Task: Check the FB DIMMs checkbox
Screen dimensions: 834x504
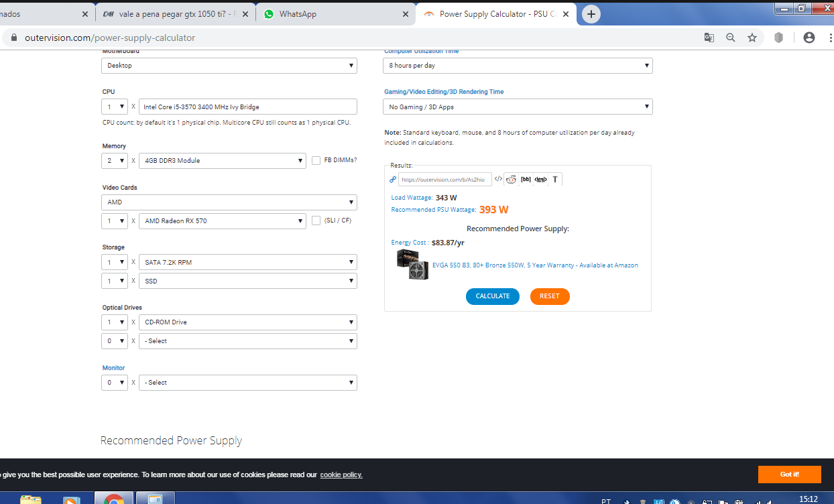Action: pos(316,160)
